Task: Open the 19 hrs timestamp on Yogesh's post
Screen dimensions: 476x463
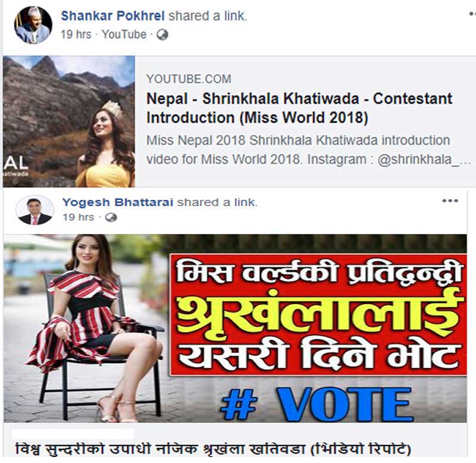Action: (79, 217)
